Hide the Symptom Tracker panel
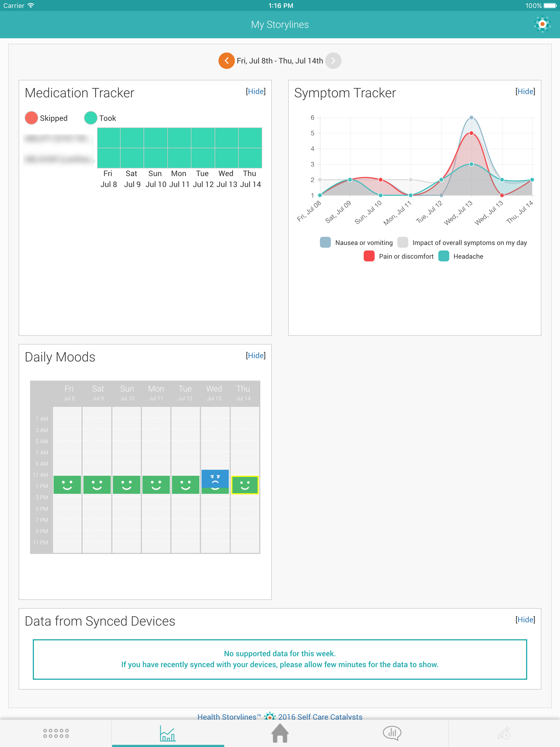This screenshot has height=747, width=560. click(x=525, y=92)
